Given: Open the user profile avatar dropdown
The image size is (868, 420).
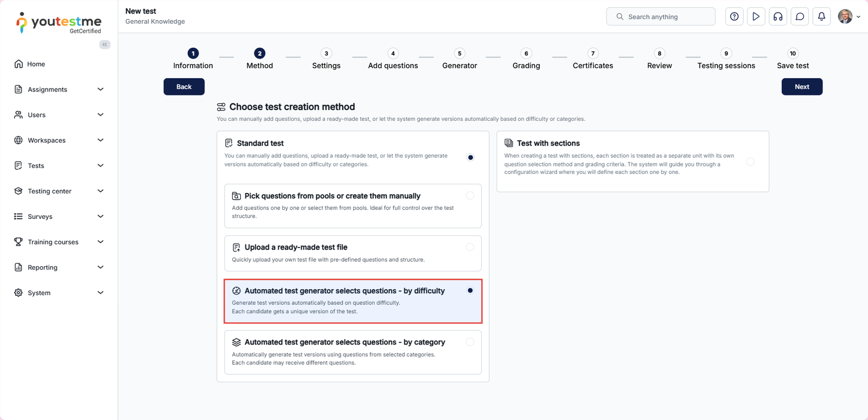Looking at the screenshot, I should [848, 17].
